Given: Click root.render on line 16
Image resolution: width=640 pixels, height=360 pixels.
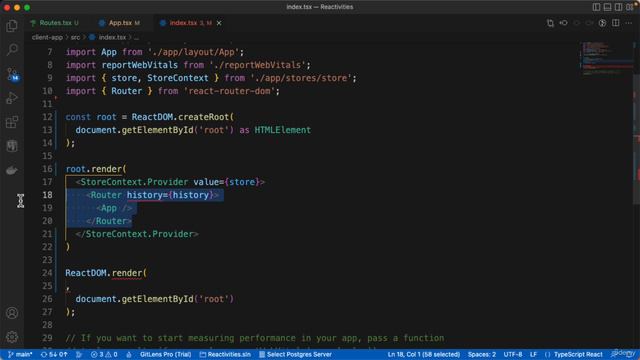Looking at the screenshot, I should coord(93,169).
